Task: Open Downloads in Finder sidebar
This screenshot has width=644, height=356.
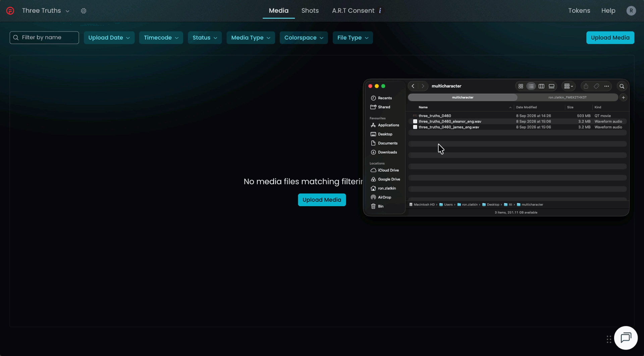Action: (384, 152)
